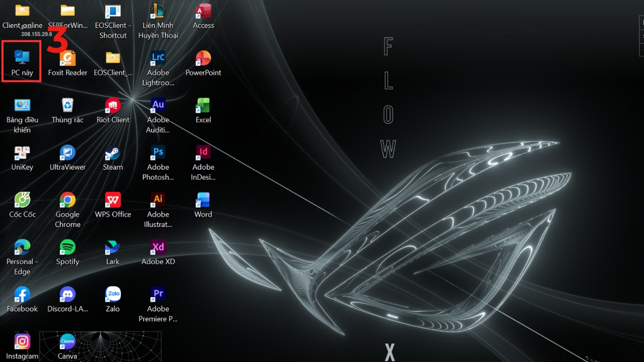Select the Adobe Illustrator shortcut
Viewport: 644px width, 362px height.
coord(158,200)
